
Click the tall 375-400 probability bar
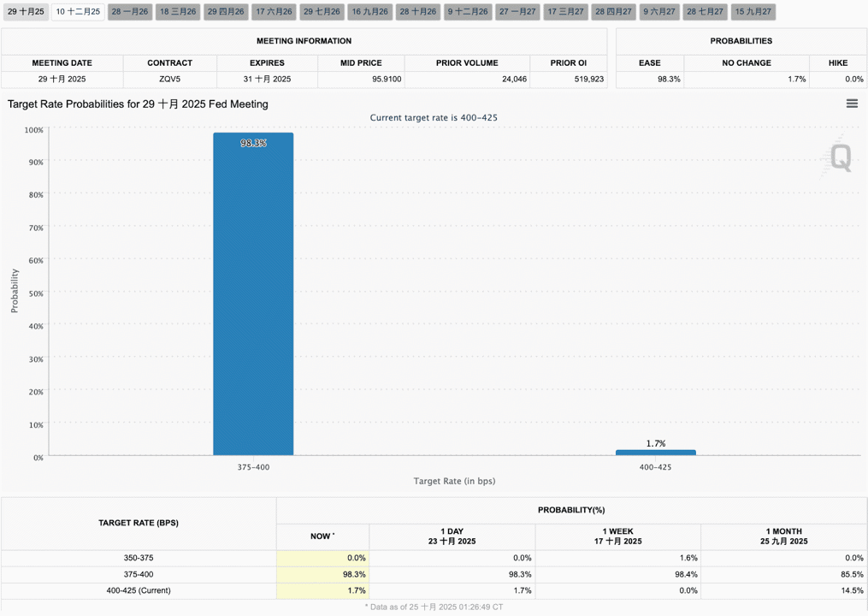pyautogui.click(x=253, y=294)
